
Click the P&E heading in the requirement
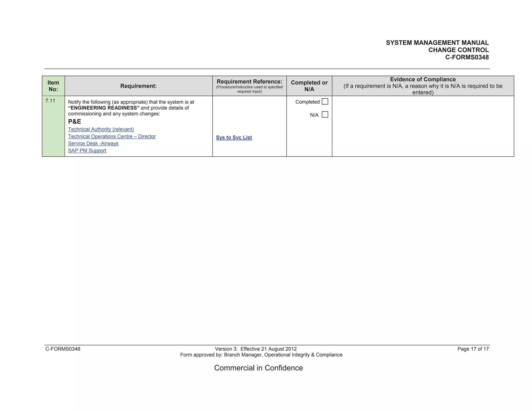[75, 122]
